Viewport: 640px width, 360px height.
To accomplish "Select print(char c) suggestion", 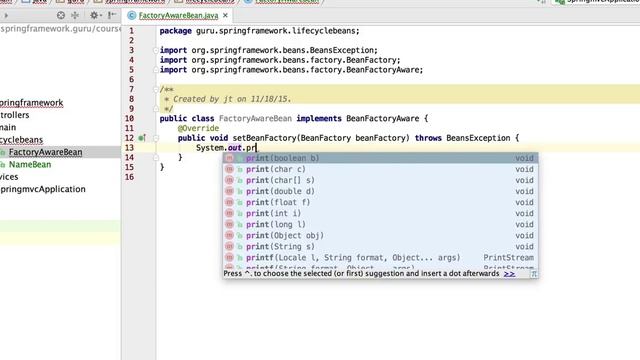I will (380, 169).
